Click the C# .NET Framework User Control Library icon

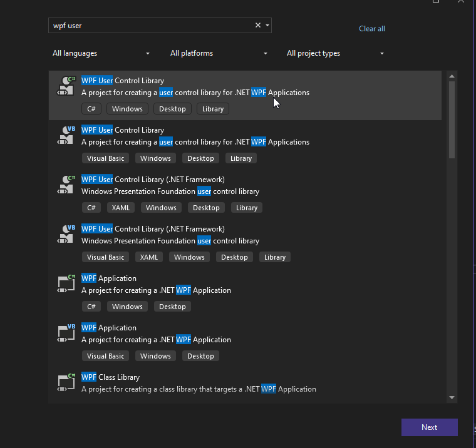point(66,185)
